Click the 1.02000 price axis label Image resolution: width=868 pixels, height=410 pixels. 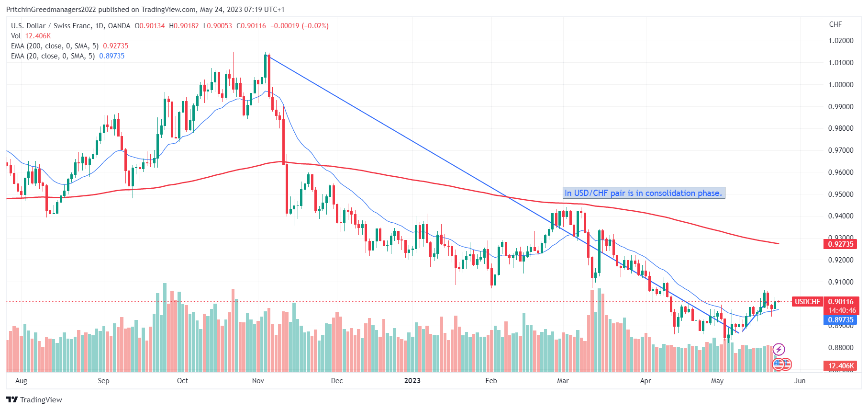(x=841, y=41)
